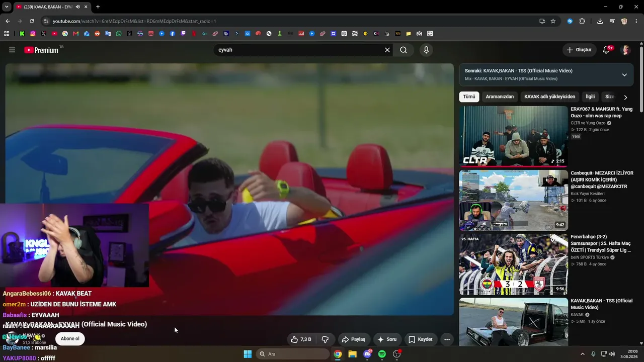The width and height of the screenshot is (644, 362).
Task: Open the Gmail bookmark
Action: [76, 34]
